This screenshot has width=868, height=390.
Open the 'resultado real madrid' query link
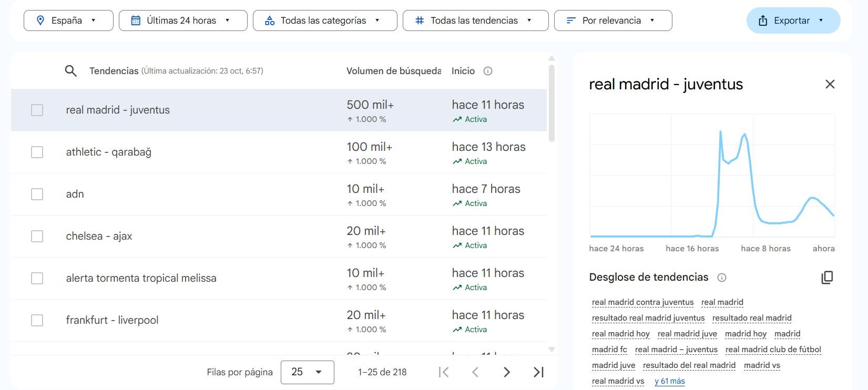pos(752,318)
